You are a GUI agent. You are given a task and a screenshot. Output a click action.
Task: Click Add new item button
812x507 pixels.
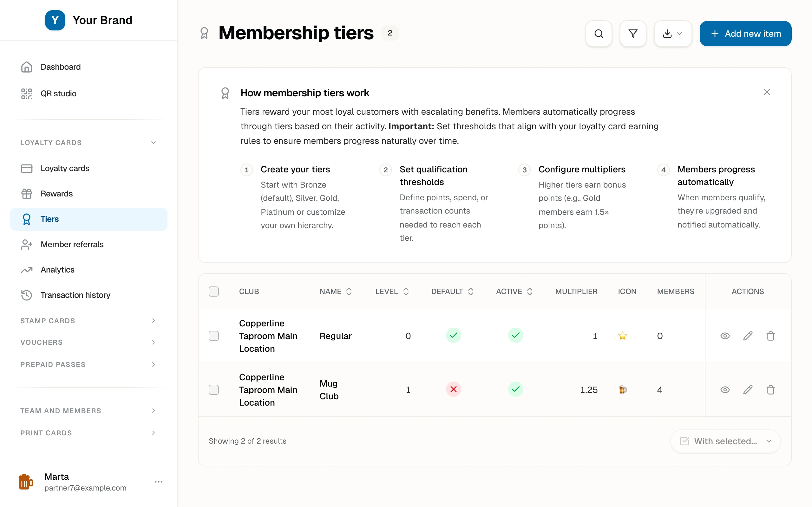[x=745, y=34]
